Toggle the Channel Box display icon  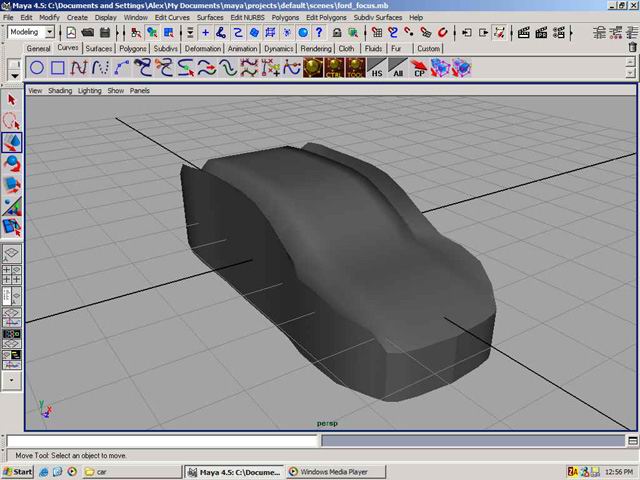(x=631, y=32)
